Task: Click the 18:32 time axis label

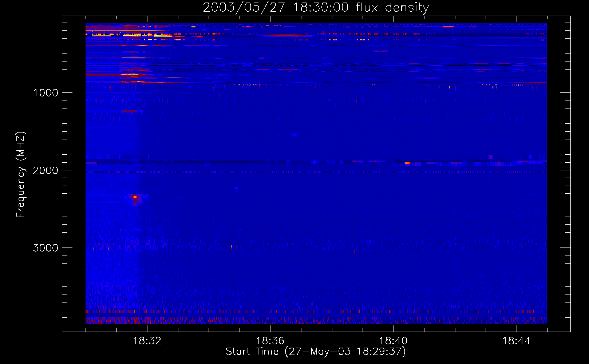Action: point(147,341)
